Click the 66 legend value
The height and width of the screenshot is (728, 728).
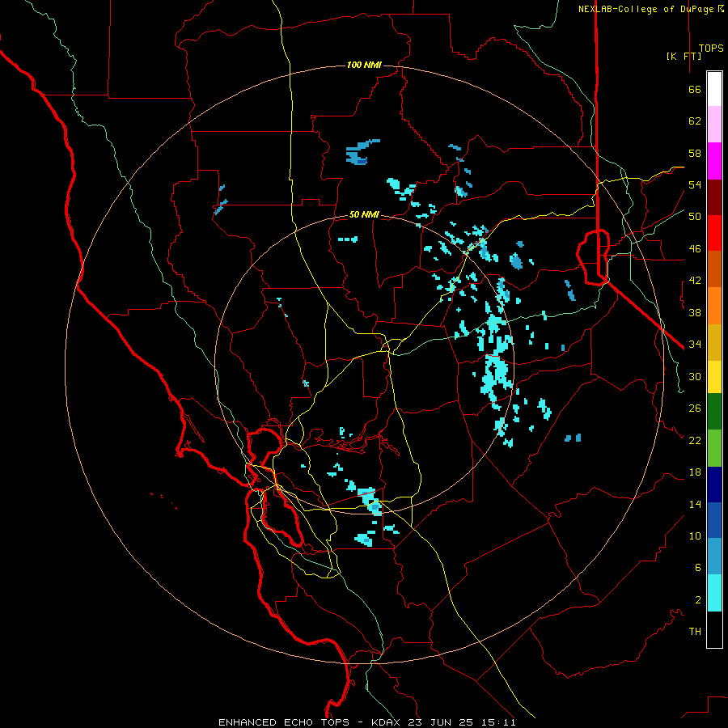[695, 89]
